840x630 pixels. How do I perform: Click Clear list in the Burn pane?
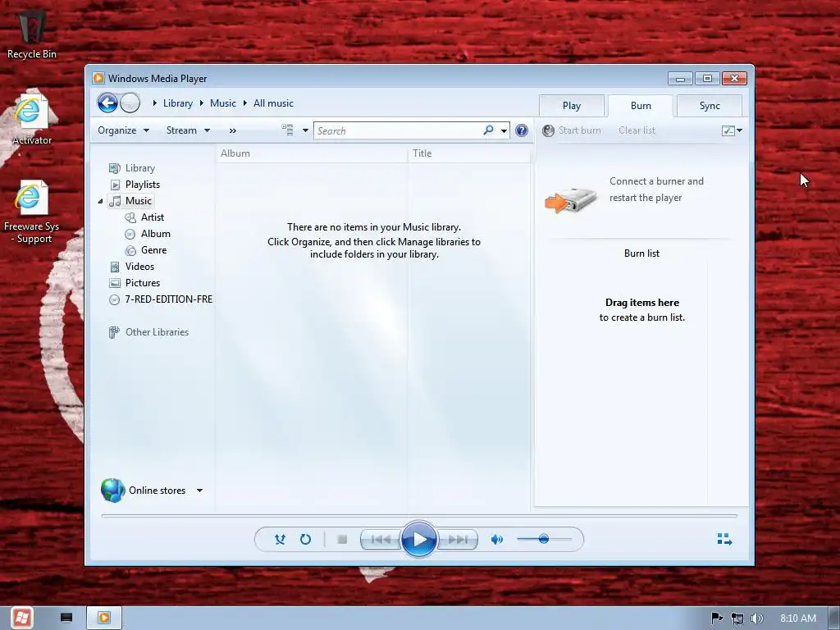coord(637,130)
